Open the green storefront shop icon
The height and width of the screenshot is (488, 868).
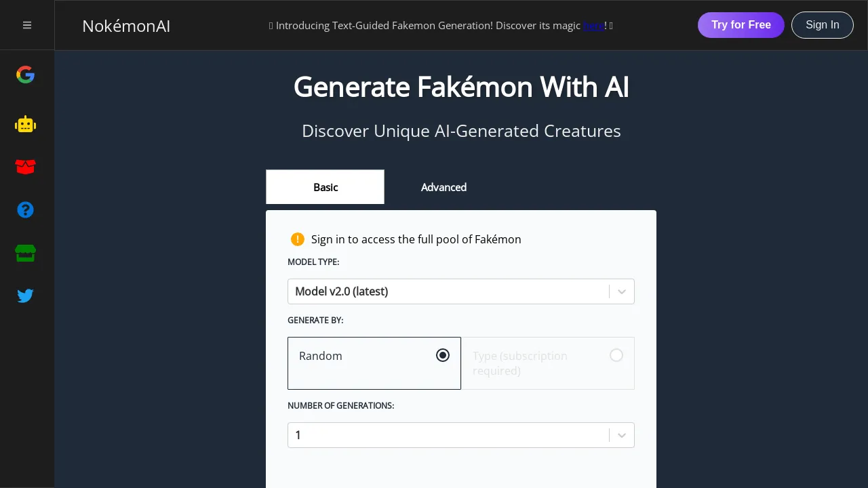(x=25, y=253)
